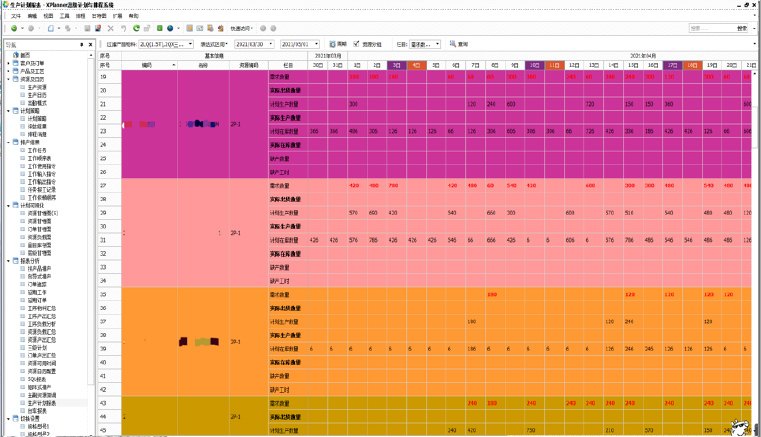Click the first grey circle after 快速访问
The image size is (761, 437).
[x=263, y=29]
